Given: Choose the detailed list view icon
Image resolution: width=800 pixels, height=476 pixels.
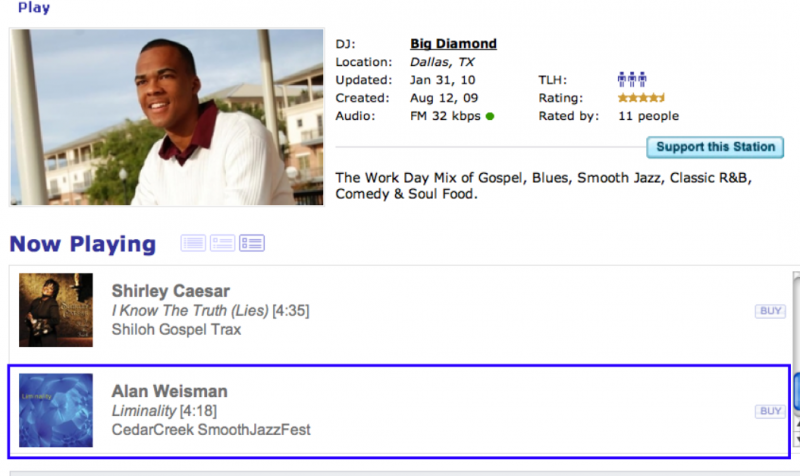Looking at the screenshot, I should click(252, 243).
